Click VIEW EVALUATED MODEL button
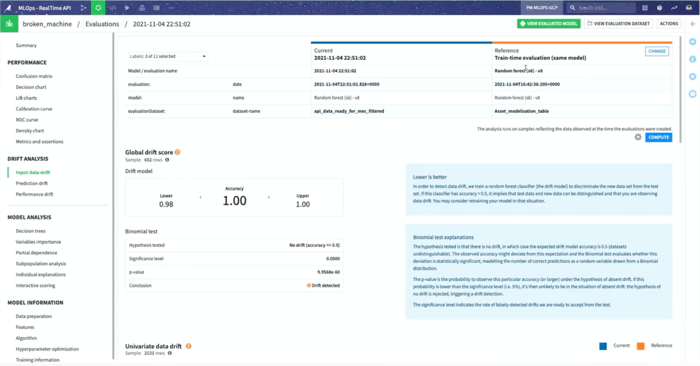The image size is (700, 366). 549,24
